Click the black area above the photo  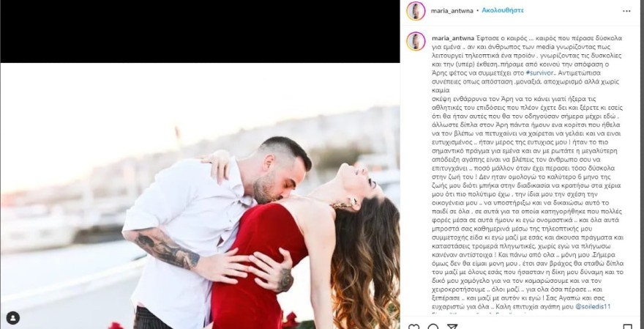[200, 32]
